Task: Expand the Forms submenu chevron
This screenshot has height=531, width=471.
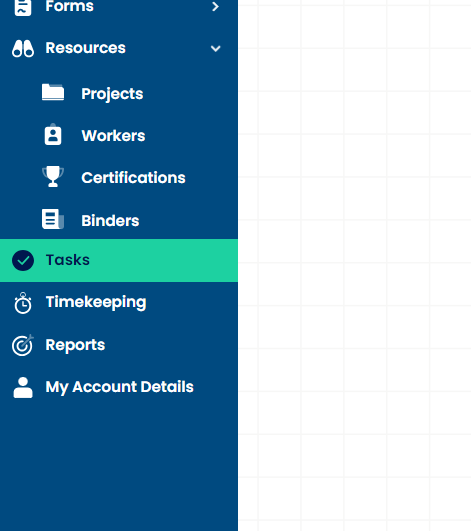Action: (x=215, y=6)
